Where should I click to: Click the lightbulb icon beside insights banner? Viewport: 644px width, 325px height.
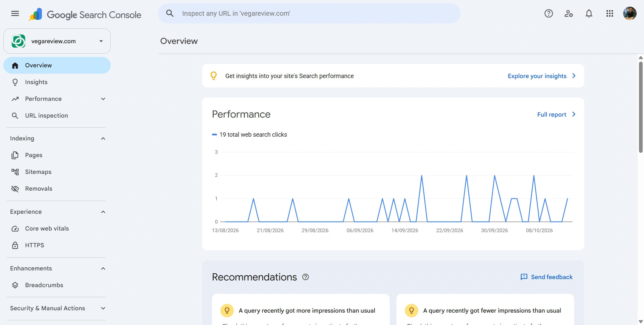click(x=214, y=76)
